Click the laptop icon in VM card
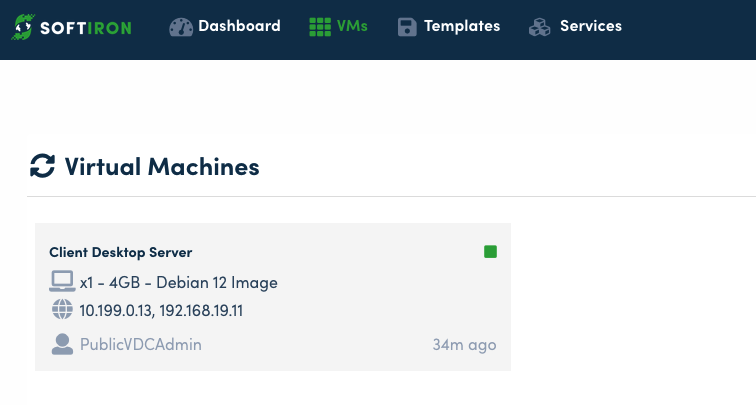756x405 pixels. (x=62, y=282)
